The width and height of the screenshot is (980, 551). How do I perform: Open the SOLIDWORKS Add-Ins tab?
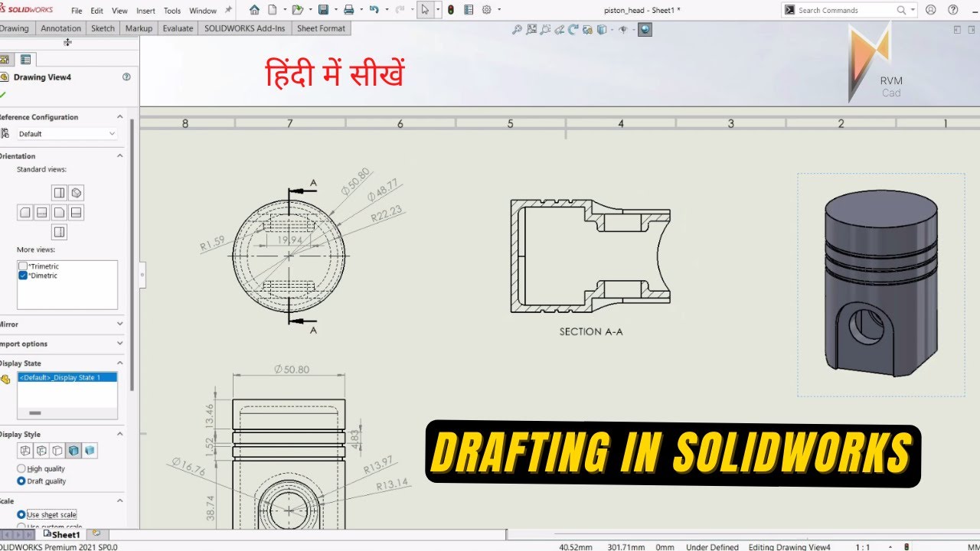(x=245, y=28)
